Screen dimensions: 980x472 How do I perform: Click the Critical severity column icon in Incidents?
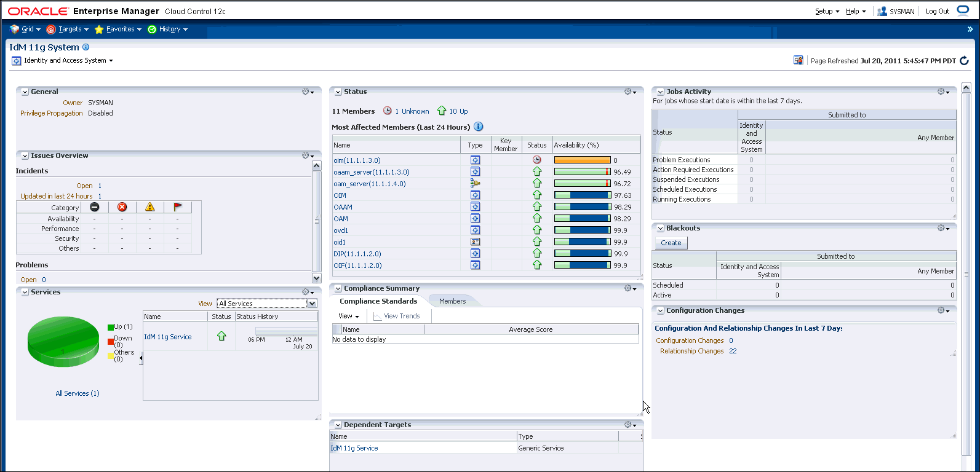click(122, 207)
